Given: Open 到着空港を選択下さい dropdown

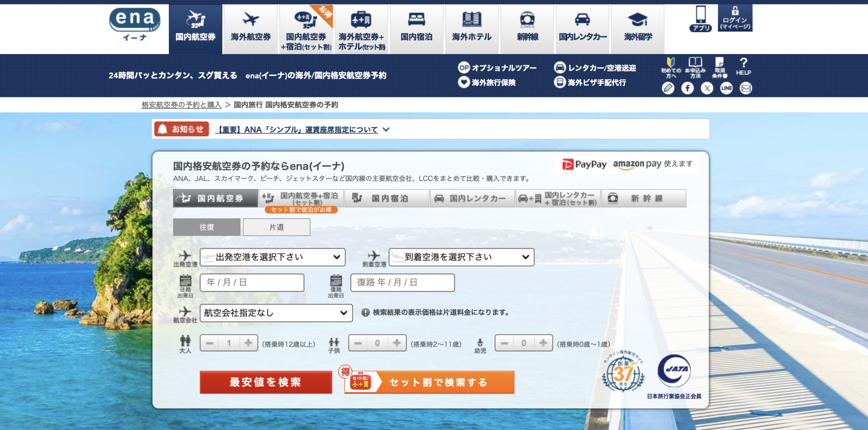Looking at the screenshot, I should [461, 257].
